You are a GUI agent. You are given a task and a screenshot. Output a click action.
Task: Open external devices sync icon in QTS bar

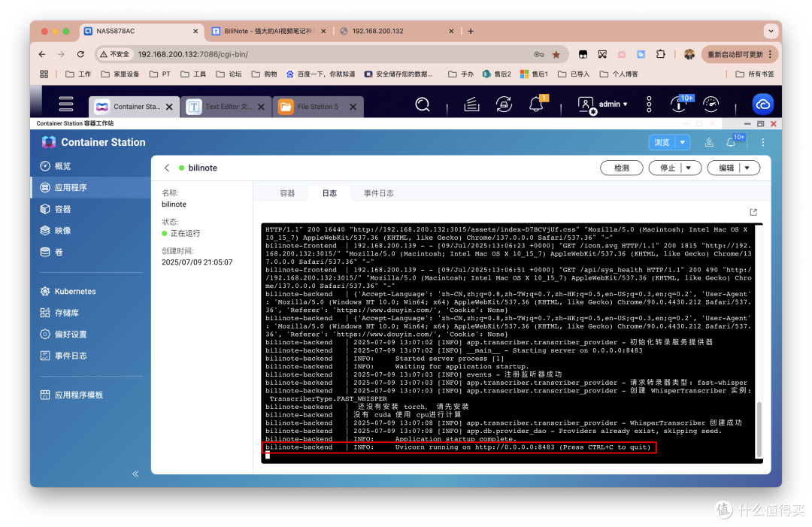tap(504, 104)
